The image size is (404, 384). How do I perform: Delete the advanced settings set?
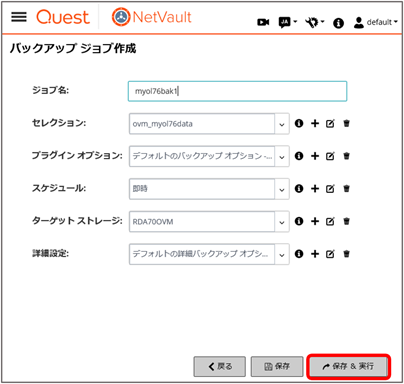click(x=347, y=254)
